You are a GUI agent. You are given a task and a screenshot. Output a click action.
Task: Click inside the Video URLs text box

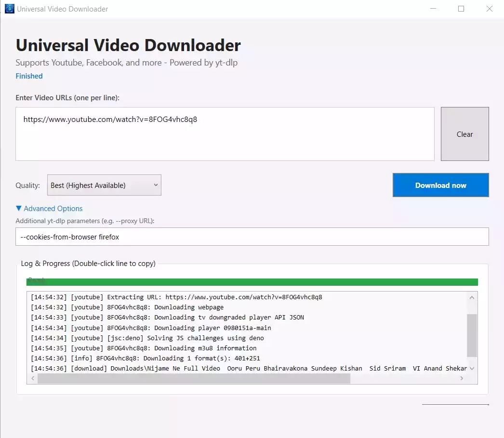click(225, 134)
